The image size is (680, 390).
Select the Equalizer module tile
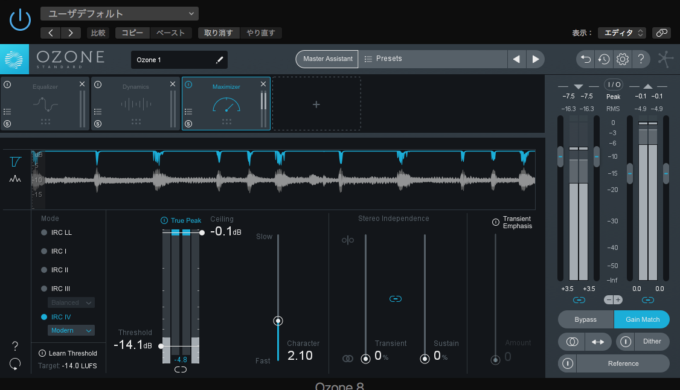tap(45, 104)
